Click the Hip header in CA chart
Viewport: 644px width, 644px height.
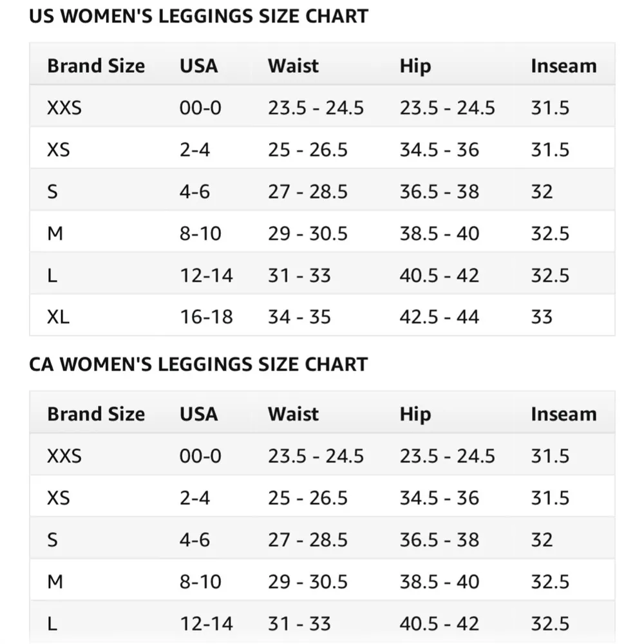click(415, 414)
